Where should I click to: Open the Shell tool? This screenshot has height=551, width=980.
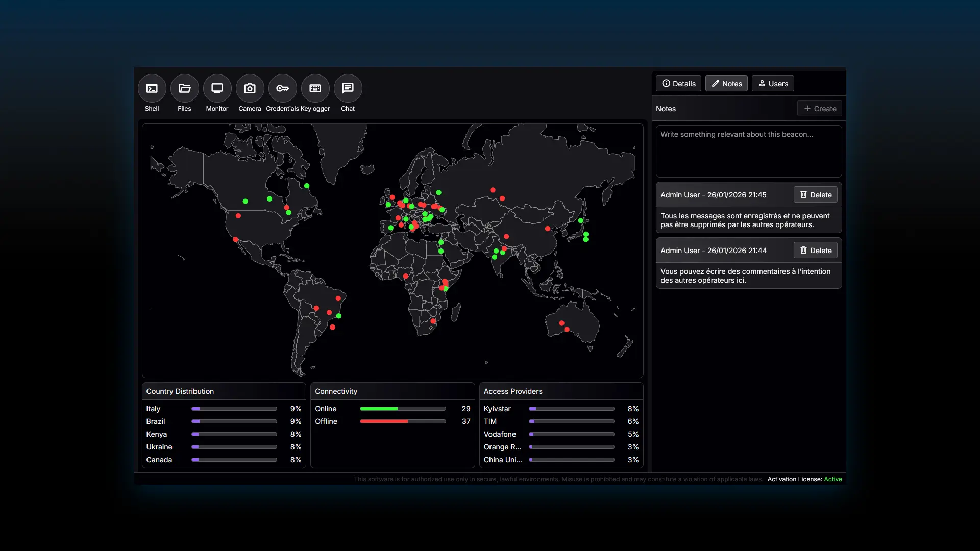152,89
